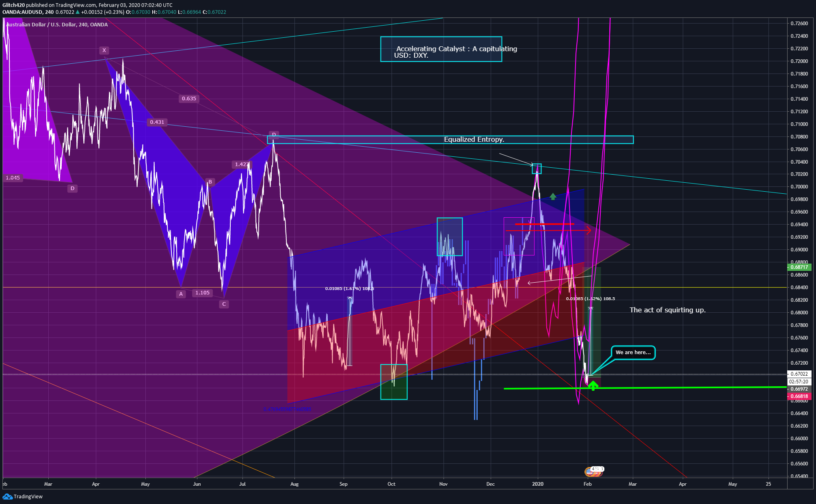Click the 0.431 ratio label
The height and width of the screenshot is (504, 816).
157,122
